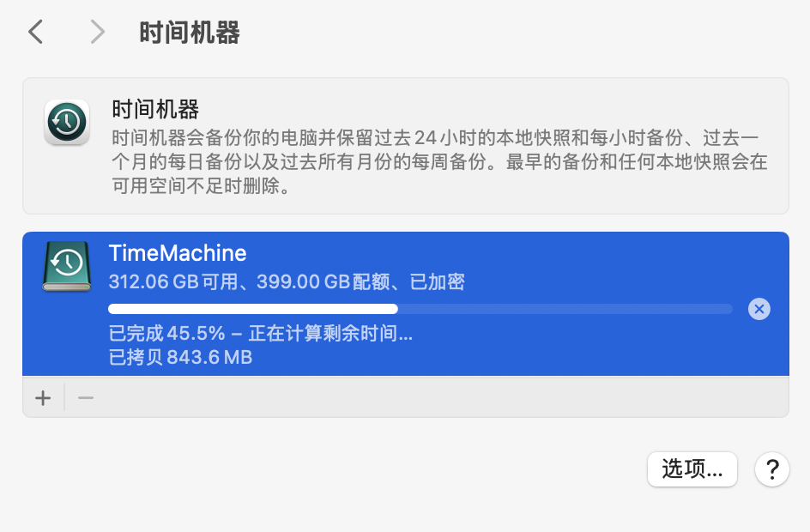This screenshot has width=810, height=532.
Task: Click the add backup disk plus icon
Action: pyautogui.click(x=42, y=397)
